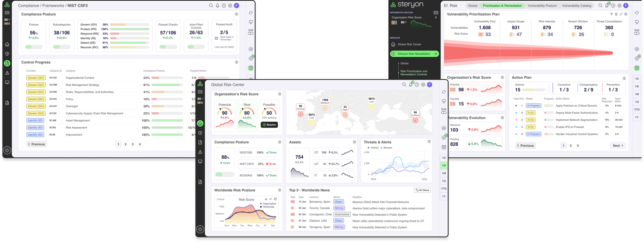
Task: Switch to Vulnerability Catalog tab
Action: pyautogui.click(x=576, y=5)
